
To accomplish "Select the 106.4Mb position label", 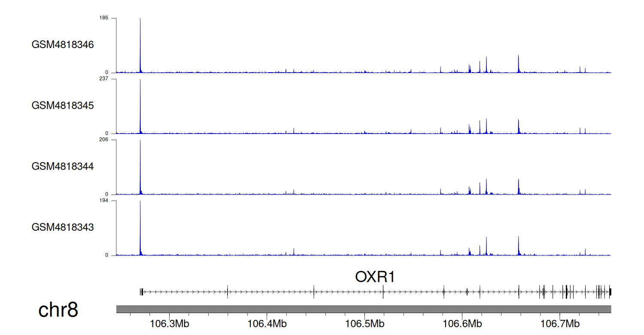I will [x=267, y=323].
